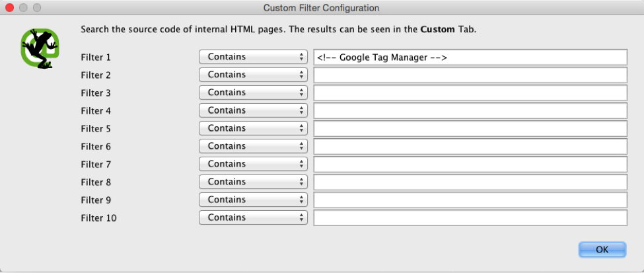Viewport: 644px width, 273px height.
Task: Open the Filter 8 Contains dropdown
Action: point(253,182)
